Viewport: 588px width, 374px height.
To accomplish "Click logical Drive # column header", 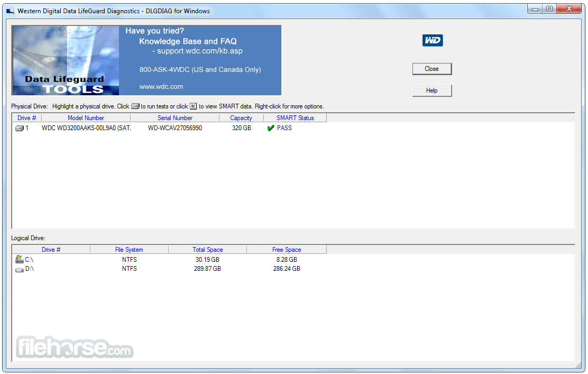I will point(51,250).
